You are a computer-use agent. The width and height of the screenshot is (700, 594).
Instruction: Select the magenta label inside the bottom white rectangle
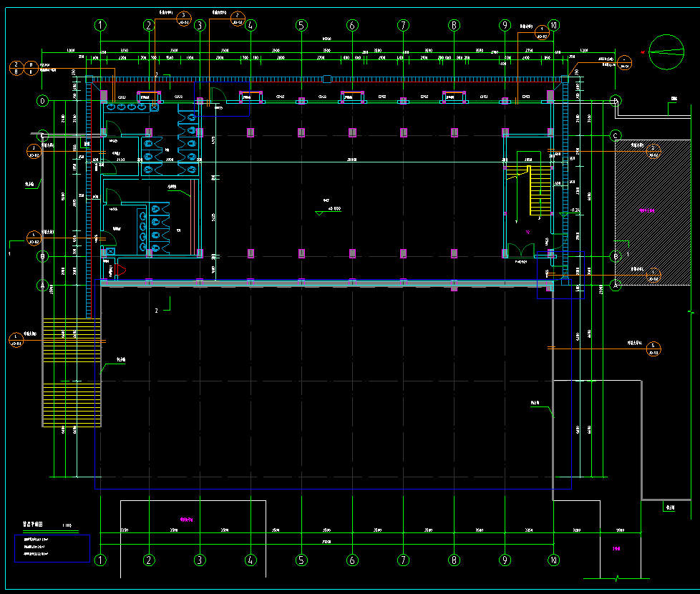coord(188,519)
